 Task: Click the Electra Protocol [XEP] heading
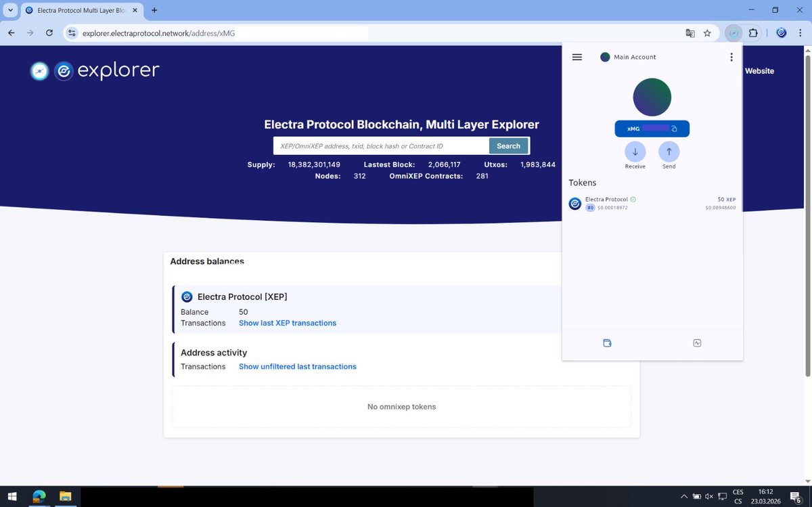(242, 296)
